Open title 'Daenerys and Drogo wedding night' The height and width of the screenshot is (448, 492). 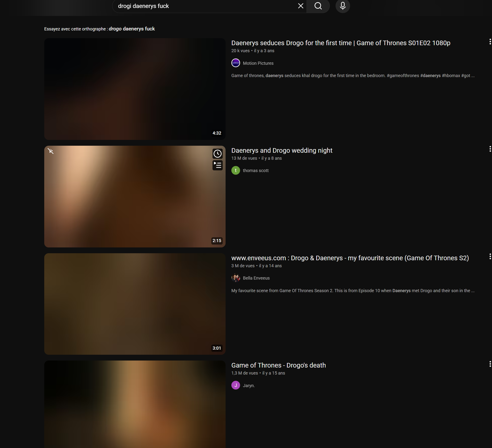click(282, 151)
